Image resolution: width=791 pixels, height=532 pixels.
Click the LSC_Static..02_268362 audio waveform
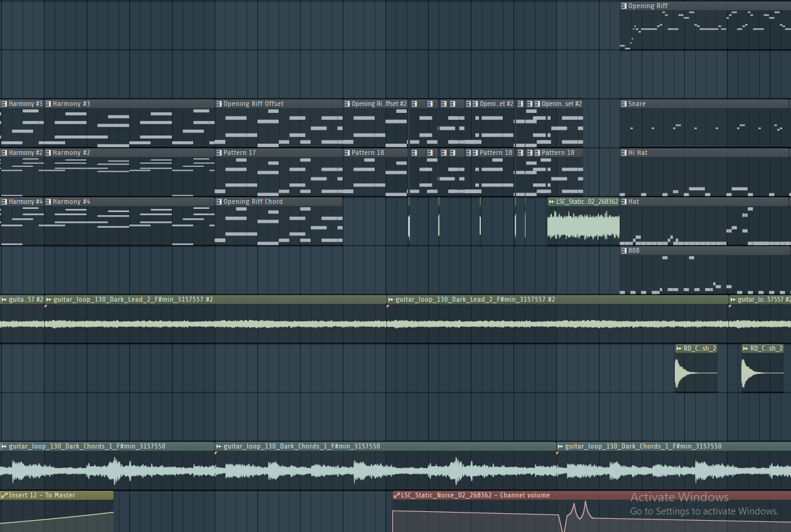click(583, 225)
